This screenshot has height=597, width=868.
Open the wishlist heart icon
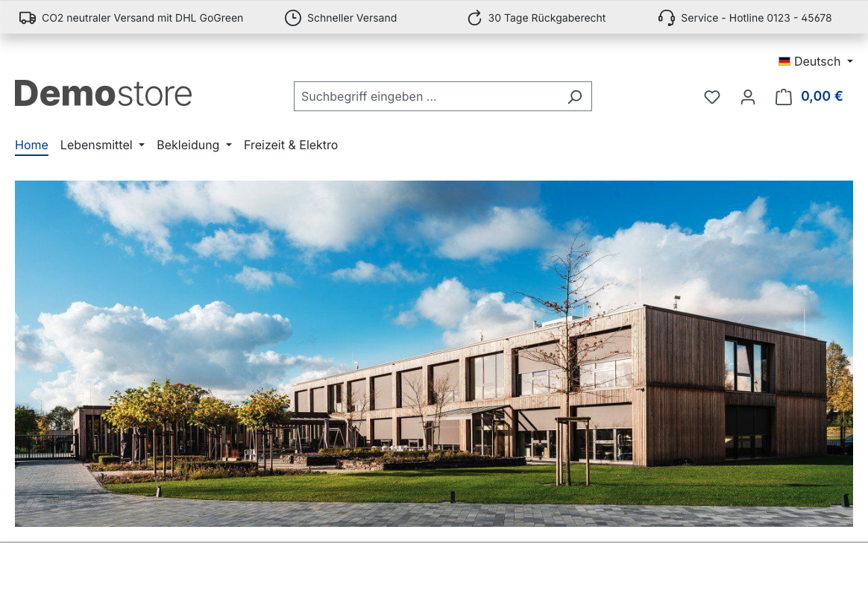click(x=712, y=97)
